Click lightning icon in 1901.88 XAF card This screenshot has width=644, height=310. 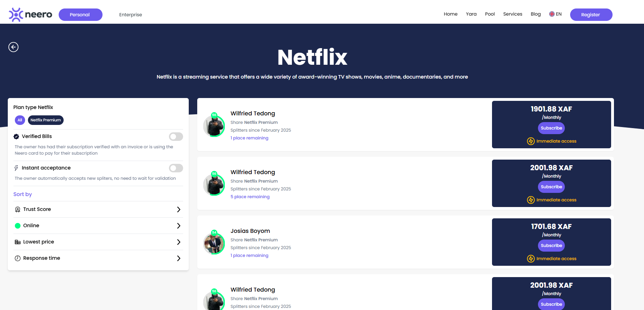coord(531,141)
